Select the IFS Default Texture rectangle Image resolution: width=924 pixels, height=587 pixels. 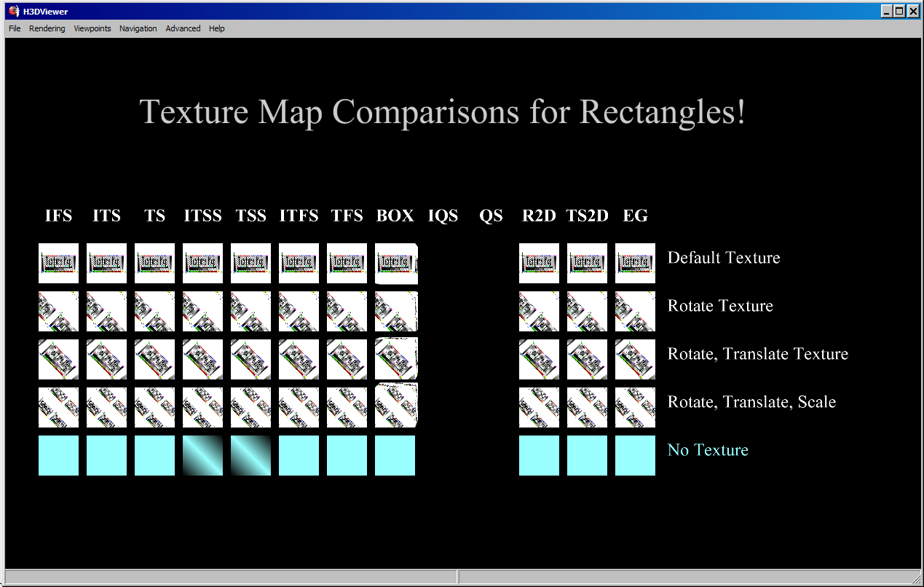click(58, 263)
